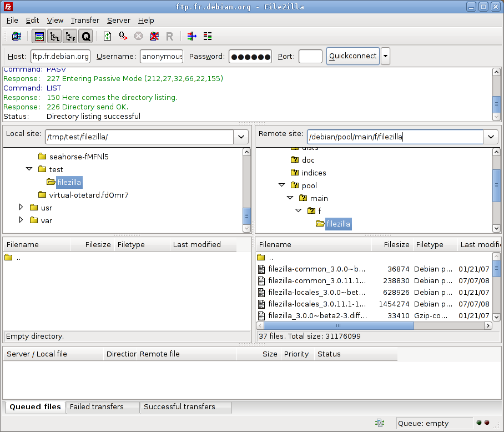Reconnect to the last server
This screenshot has width=504, height=432.
[x=169, y=37]
